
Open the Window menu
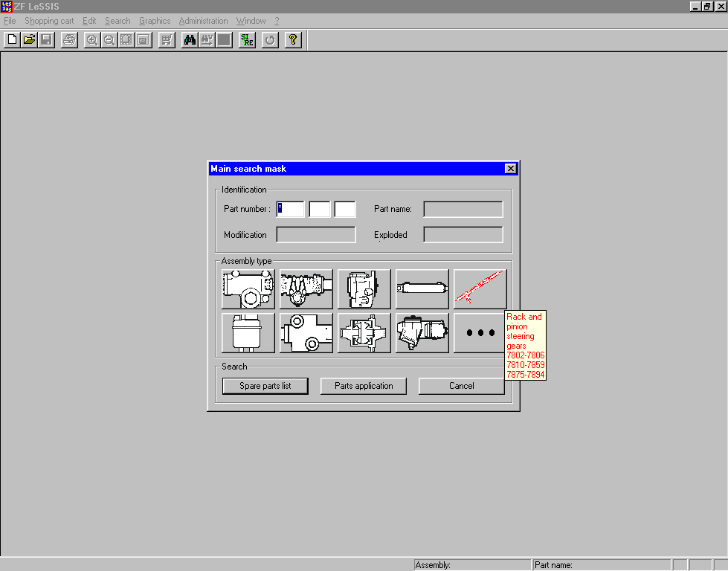(x=251, y=21)
